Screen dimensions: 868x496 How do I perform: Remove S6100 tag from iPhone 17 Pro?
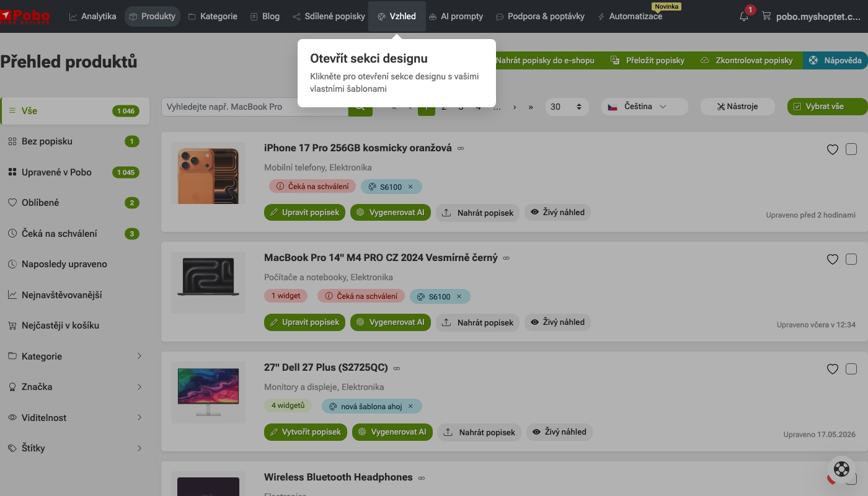pyautogui.click(x=410, y=187)
